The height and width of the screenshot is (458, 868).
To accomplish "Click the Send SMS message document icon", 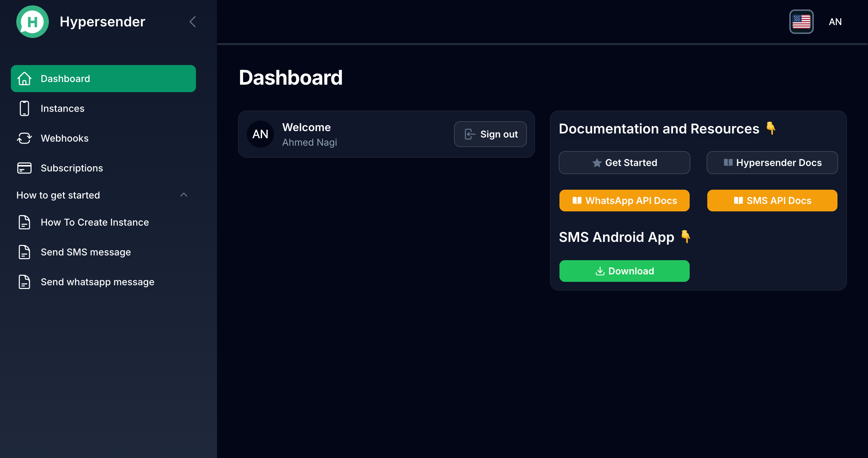I will 24,252.
